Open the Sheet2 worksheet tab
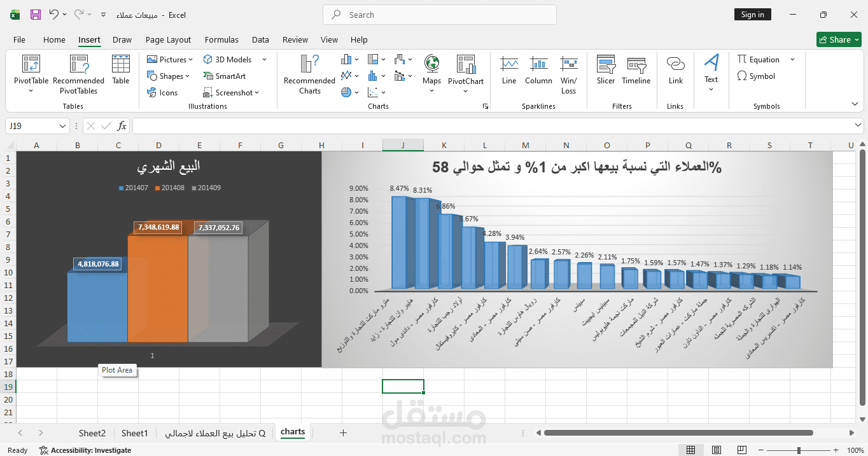Viewport: 868px width, 456px height. tap(92, 433)
